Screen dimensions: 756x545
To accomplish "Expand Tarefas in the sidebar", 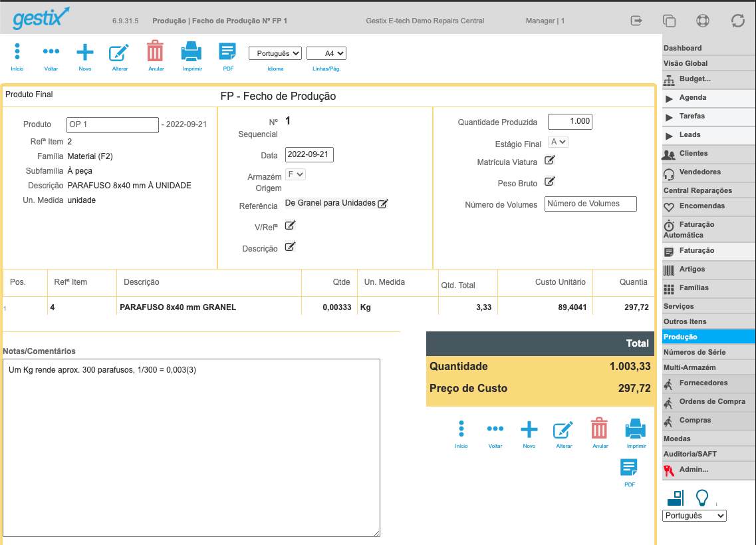I will [x=709, y=116].
